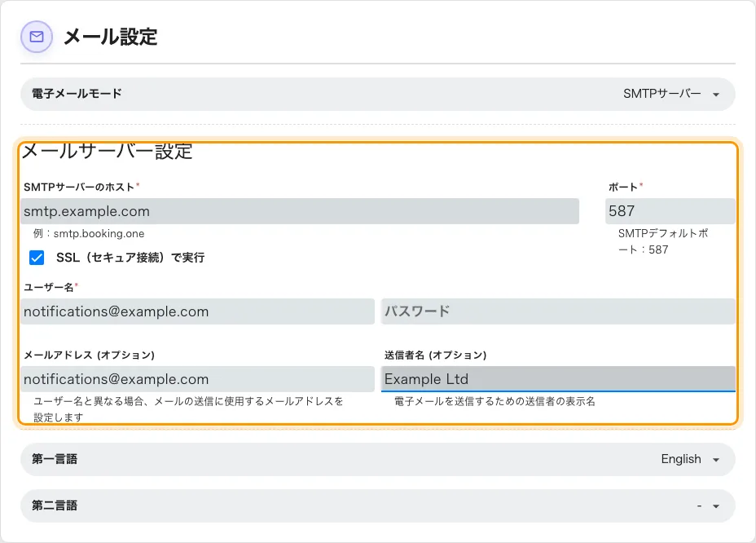Click the 送信者名 (オプション) label
Screen dimensions: 756x543
435,355
